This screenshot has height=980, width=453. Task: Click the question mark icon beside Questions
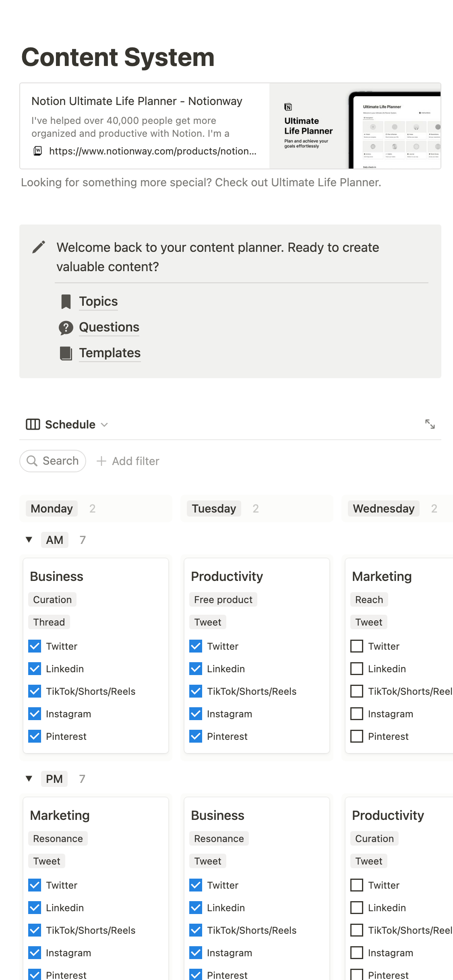(66, 327)
